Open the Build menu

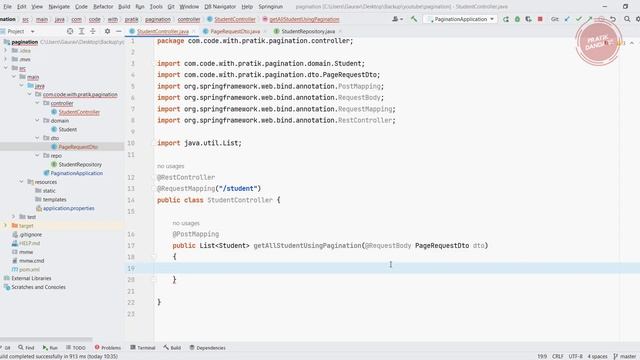coord(124,7)
